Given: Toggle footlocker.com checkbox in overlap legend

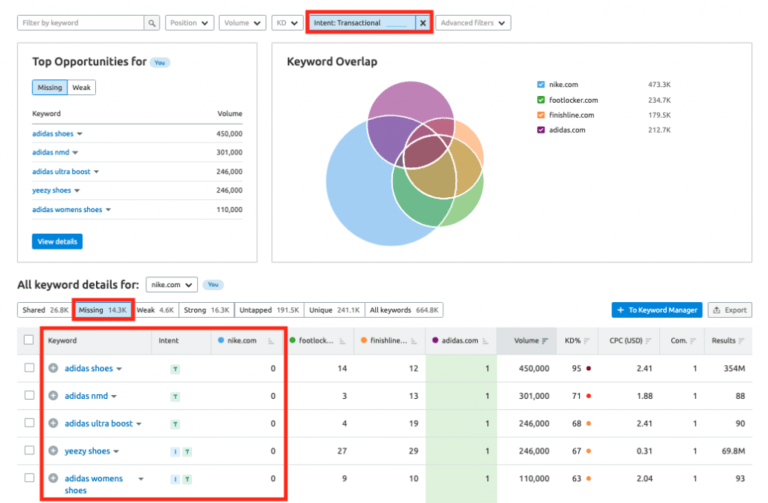Looking at the screenshot, I should click(x=541, y=100).
